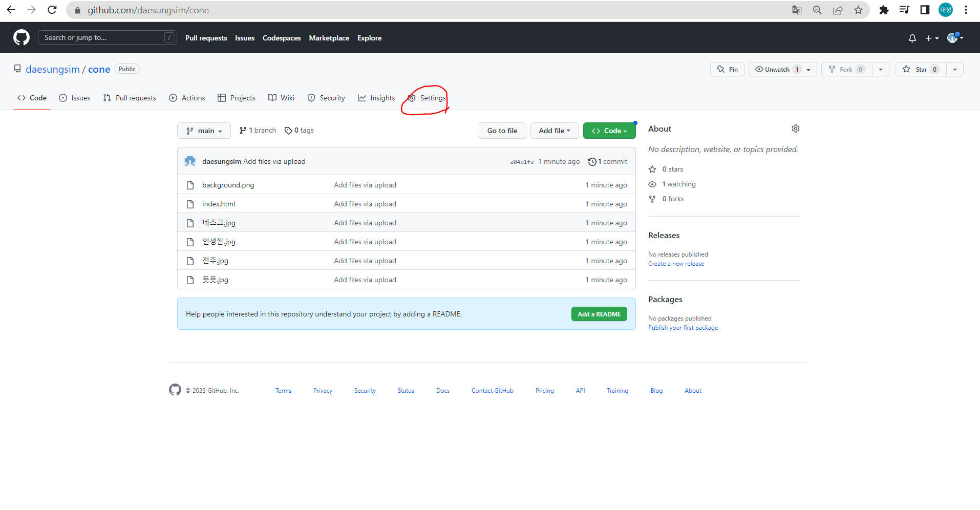Open browser extensions puzzle icon

[884, 10]
